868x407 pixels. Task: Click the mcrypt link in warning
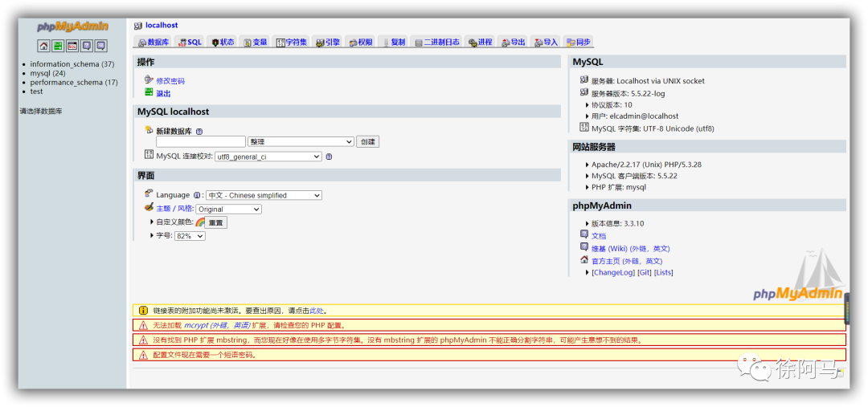point(217,325)
